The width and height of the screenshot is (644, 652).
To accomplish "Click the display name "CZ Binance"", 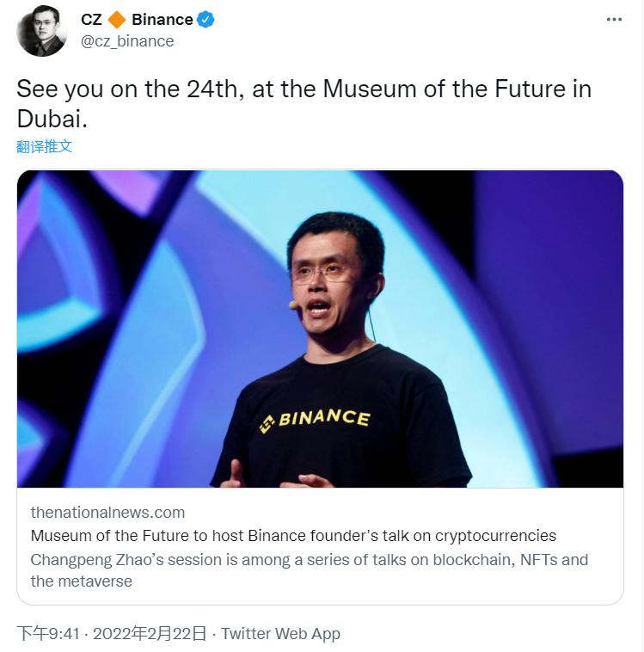I will (x=138, y=20).
